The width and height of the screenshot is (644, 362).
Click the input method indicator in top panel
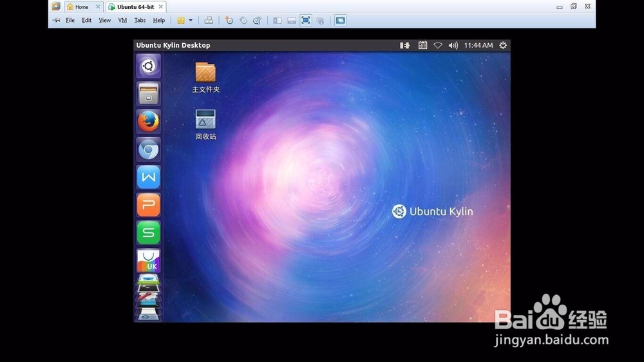click(405, 45)
